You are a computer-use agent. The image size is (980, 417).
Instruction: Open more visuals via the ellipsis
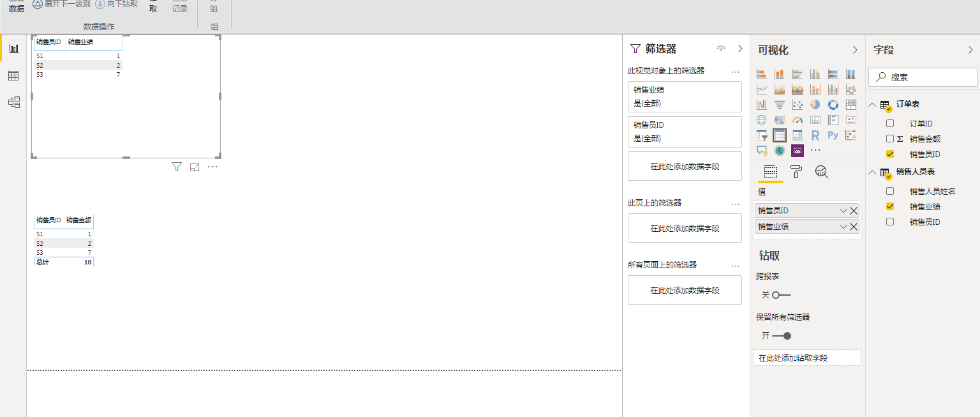(x=815, y=151)
